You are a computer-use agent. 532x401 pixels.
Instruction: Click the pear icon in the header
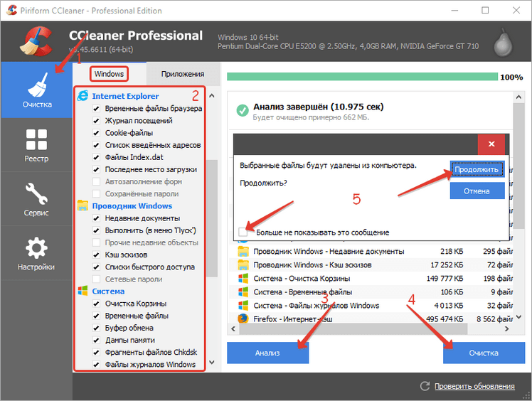click(x=503, y=43)
